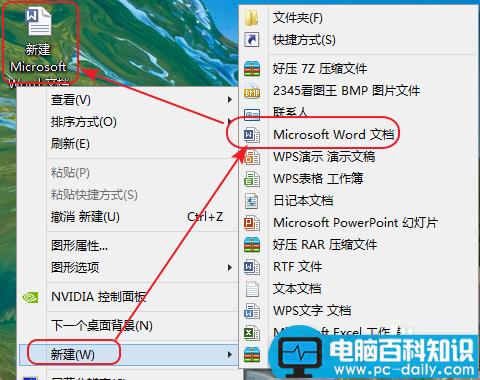Screen dimensions: 480x380
Task: Click 粘贴快捷方式(S) in the context menu
Action: pos(94,195)
